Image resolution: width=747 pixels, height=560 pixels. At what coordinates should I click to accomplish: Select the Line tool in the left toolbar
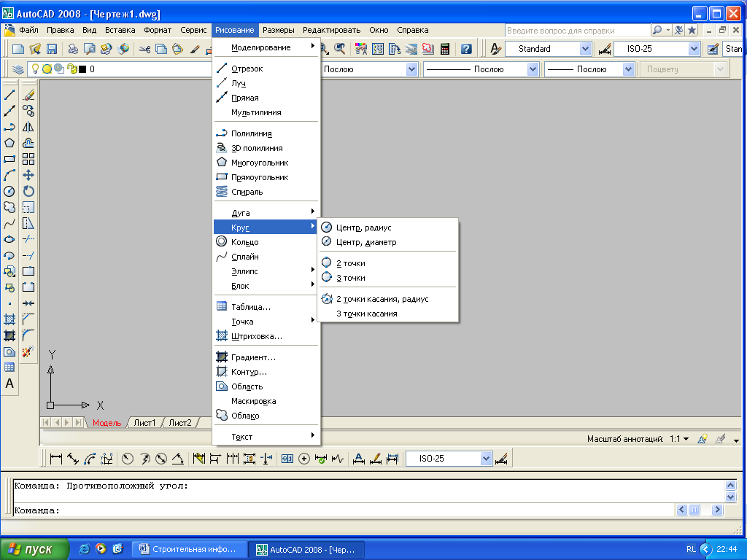point(9,95)
